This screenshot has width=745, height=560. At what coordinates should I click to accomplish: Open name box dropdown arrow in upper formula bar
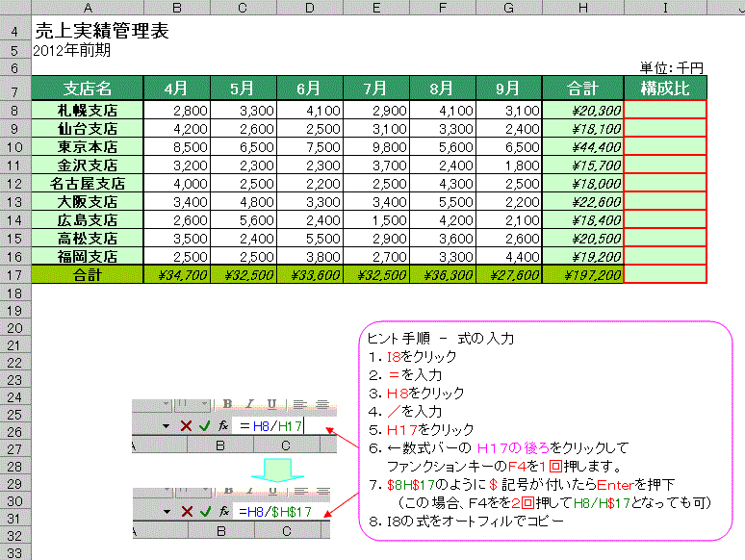point(166,425)
